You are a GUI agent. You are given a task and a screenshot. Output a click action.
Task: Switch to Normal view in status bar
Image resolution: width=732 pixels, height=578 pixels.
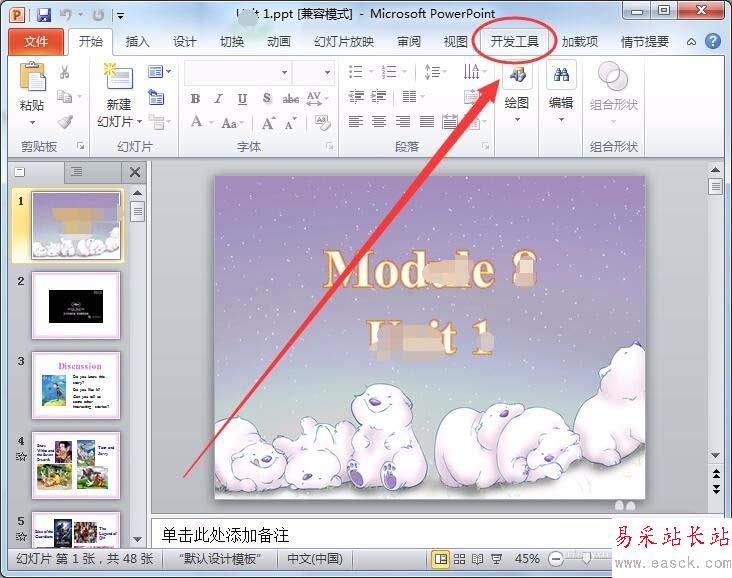[440, 559]
